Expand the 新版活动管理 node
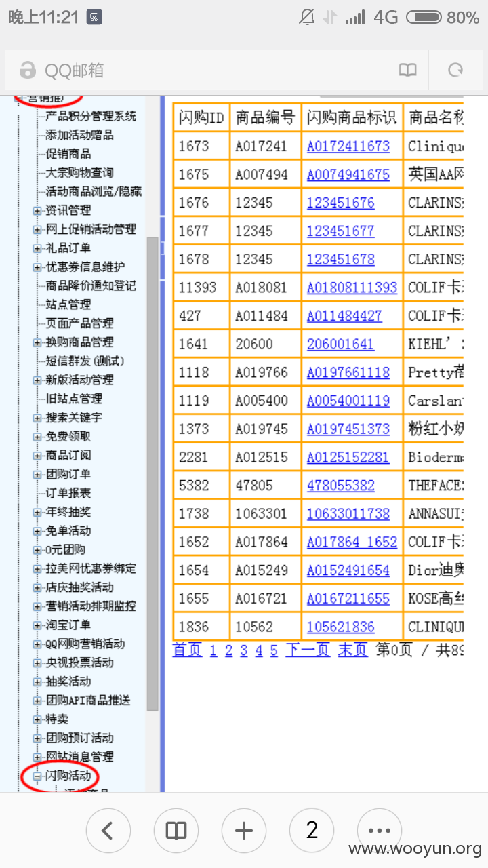Viewport: 488px width, 868px height. (x=37, y=380)
